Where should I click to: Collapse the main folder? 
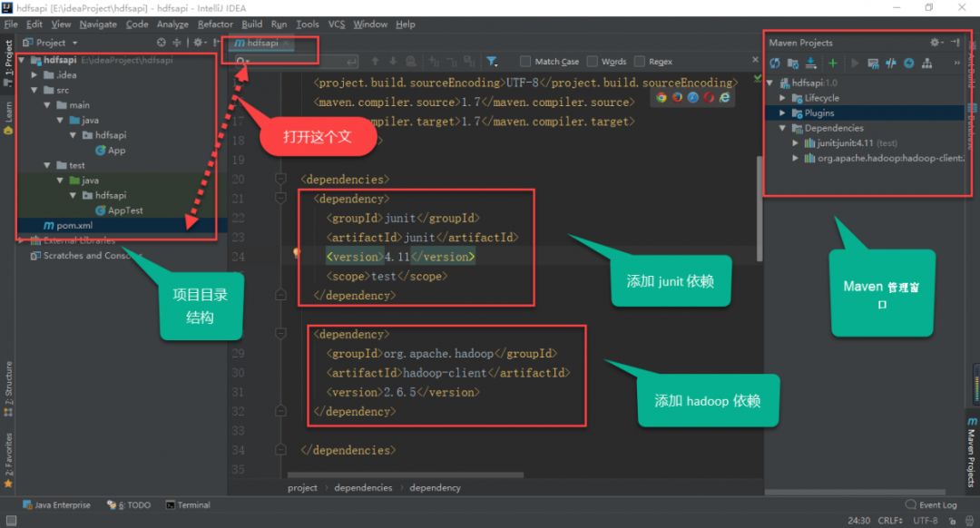(x=47, y=105)
